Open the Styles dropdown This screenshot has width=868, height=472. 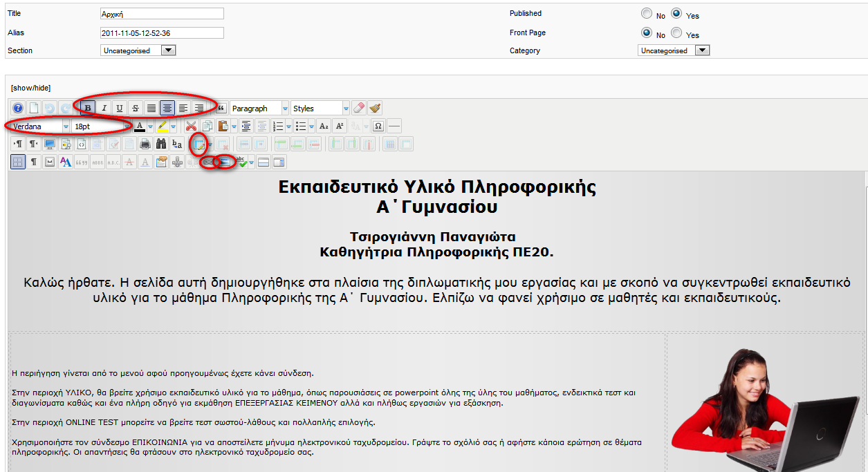320,108
